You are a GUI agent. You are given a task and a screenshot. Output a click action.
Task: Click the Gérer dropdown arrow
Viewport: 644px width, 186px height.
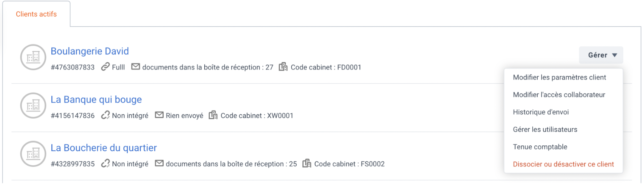pos(614,55)
